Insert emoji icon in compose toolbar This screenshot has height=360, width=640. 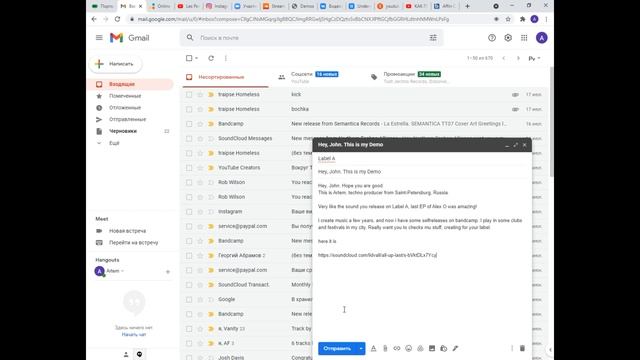coord(409,348)
